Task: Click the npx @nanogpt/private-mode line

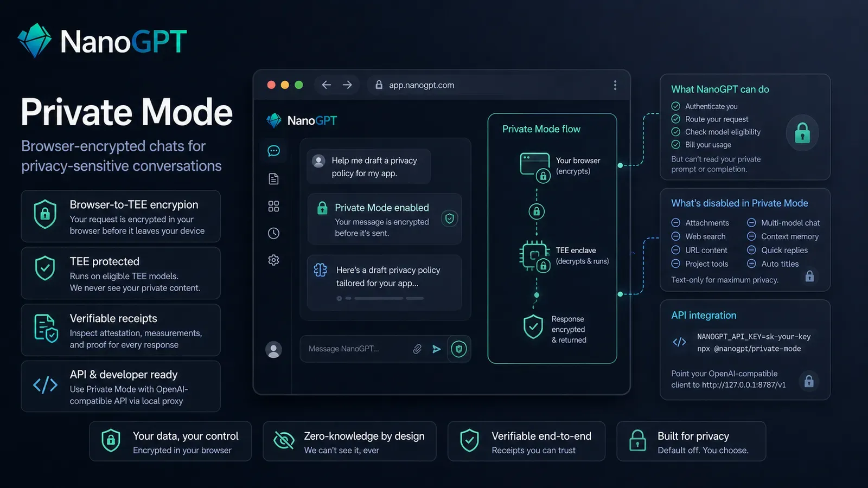Action: point(749,349)
